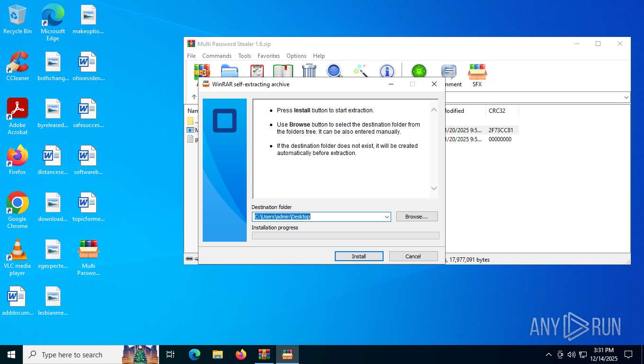Select the 2F73CC81 CRC value cell
The width and height of the screenshot is (644, 364).
click(x=501, y=130)
